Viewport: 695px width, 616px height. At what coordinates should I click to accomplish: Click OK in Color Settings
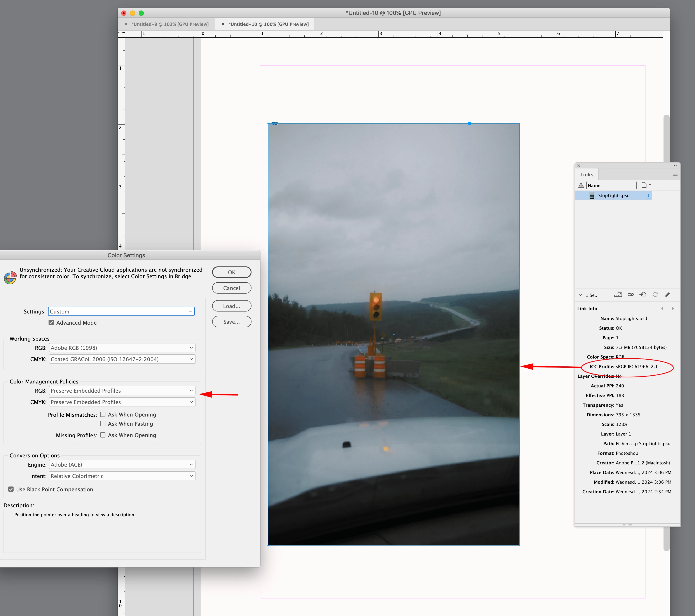click(232, 272)
